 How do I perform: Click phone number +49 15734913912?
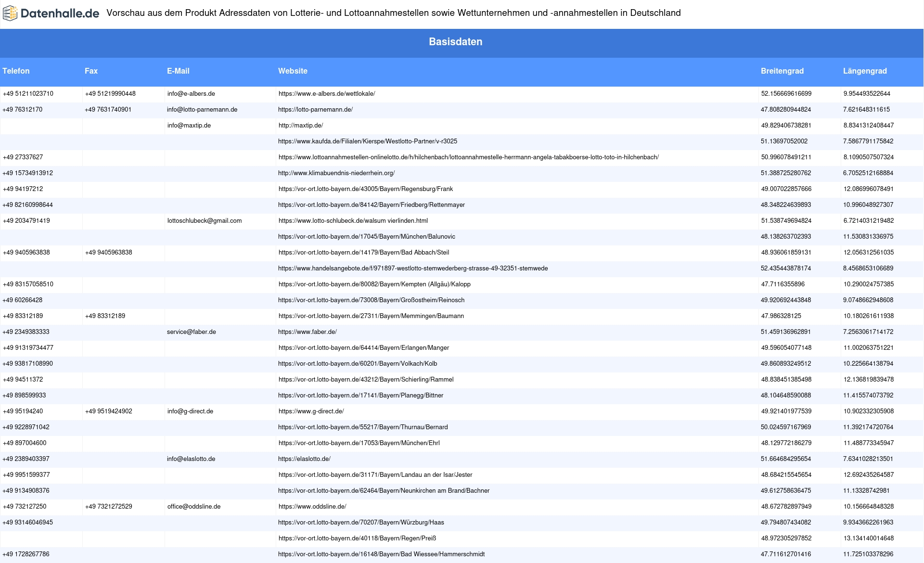[x=28, y=173]
